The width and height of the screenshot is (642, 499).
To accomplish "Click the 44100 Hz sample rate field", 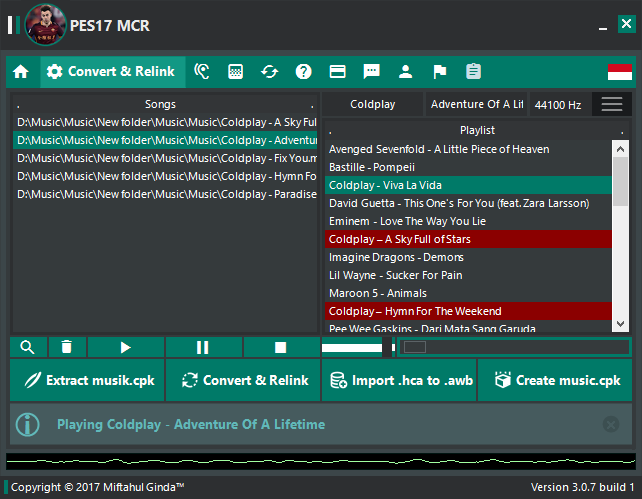I will click(561, 104).
